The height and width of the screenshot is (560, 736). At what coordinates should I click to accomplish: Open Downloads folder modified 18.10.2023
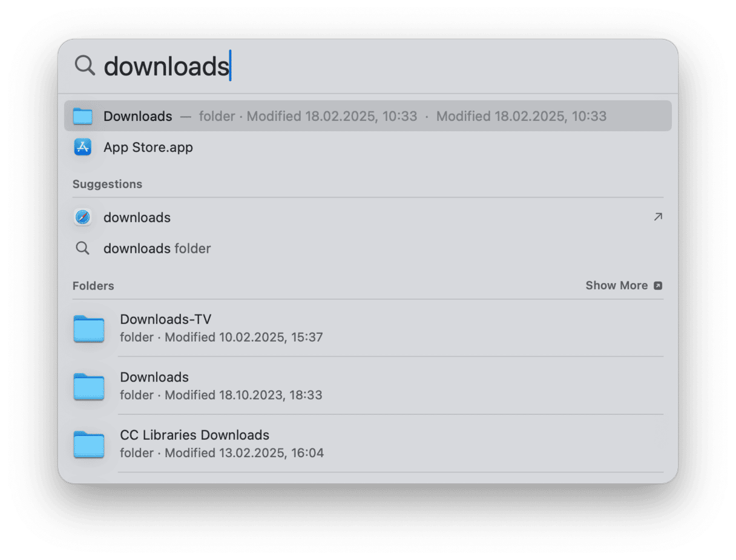coord(368,386)
